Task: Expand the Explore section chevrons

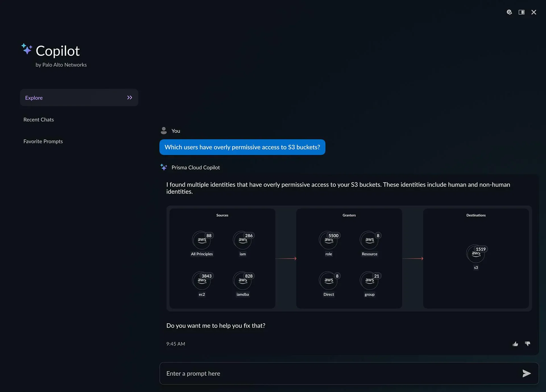Action: point(130,97)
